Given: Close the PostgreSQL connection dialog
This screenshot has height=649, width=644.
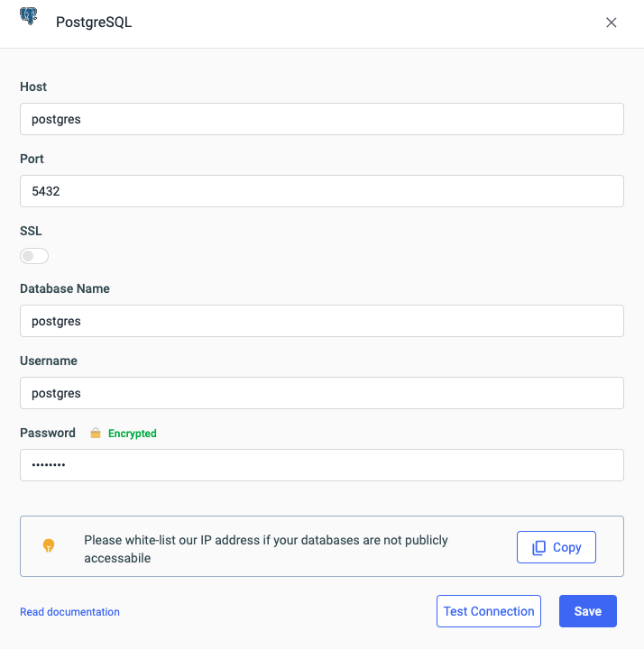Looking at the screenshot, I should point(612,23).
